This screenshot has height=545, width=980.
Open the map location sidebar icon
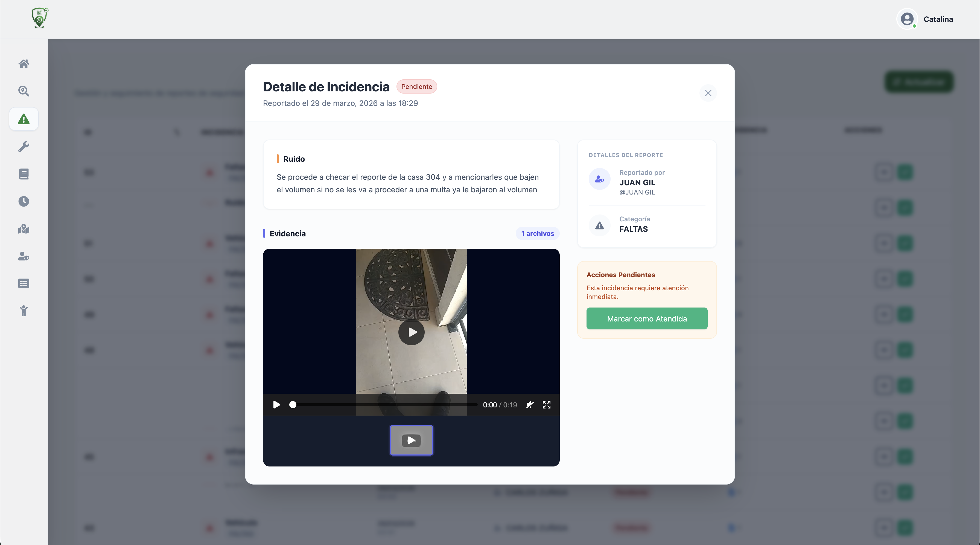24,229
